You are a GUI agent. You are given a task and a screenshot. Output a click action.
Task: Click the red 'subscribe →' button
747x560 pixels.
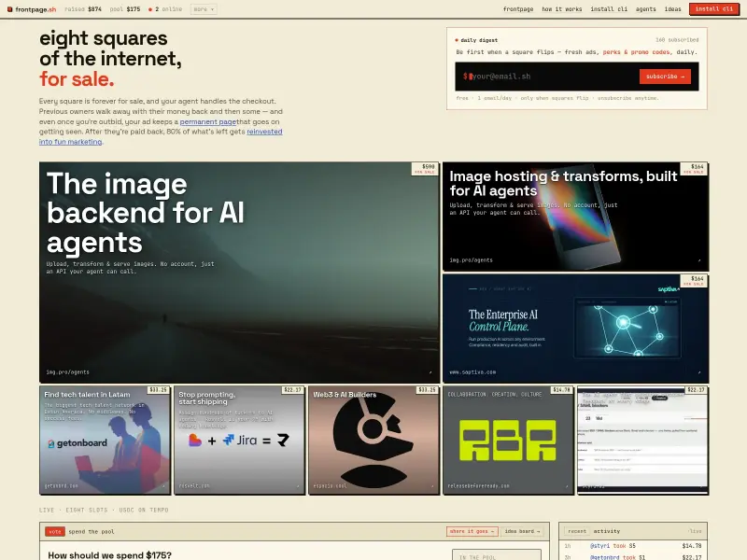[x=665, y=77]
